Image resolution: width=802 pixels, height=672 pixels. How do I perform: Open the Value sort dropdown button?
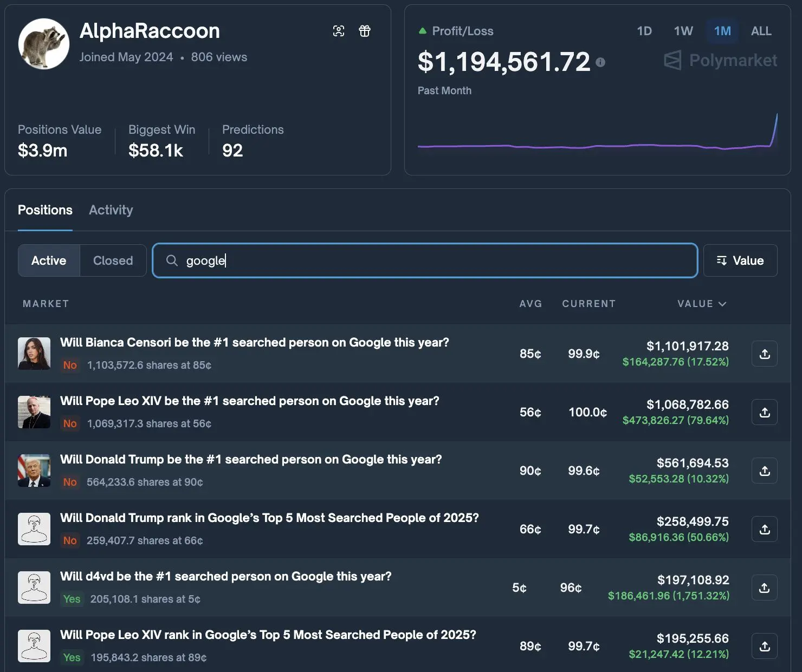(x=740, y=260)
